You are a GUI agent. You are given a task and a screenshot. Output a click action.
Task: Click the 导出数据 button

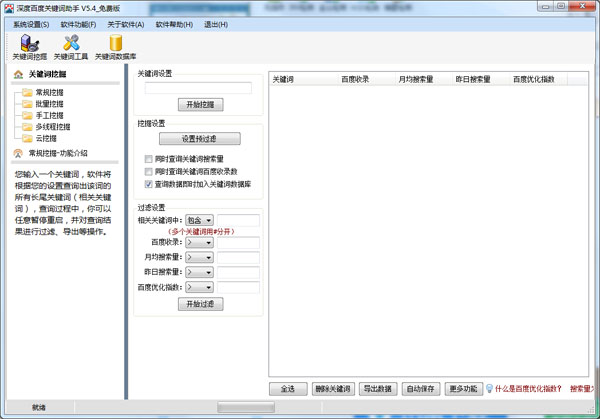pyautogui.click(x=378, y=389)
